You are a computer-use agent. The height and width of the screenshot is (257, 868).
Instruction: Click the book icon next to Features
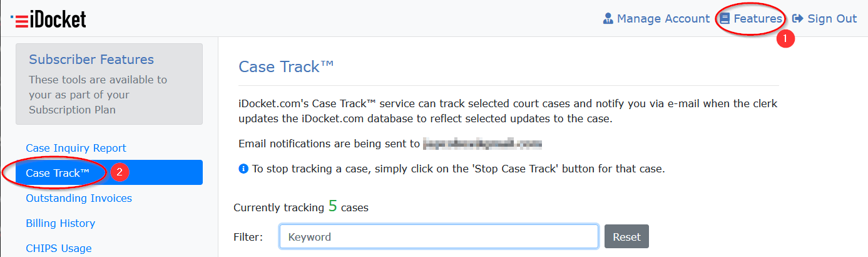[725, 19]
